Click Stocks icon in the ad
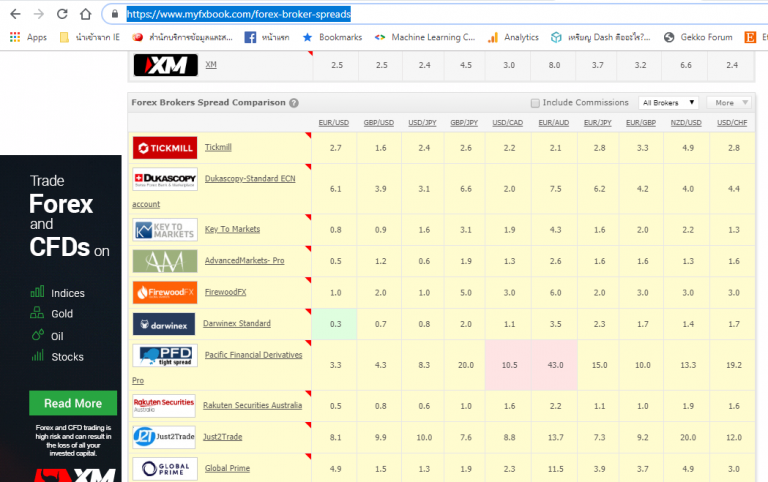The height and width of the screenshot is (482, 768). pos(37,356)
